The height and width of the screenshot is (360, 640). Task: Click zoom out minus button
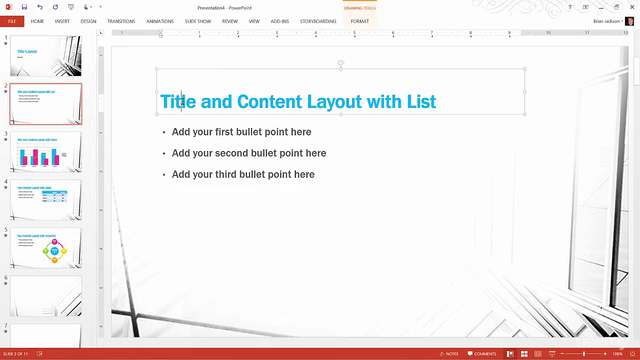tap(562, 354)
